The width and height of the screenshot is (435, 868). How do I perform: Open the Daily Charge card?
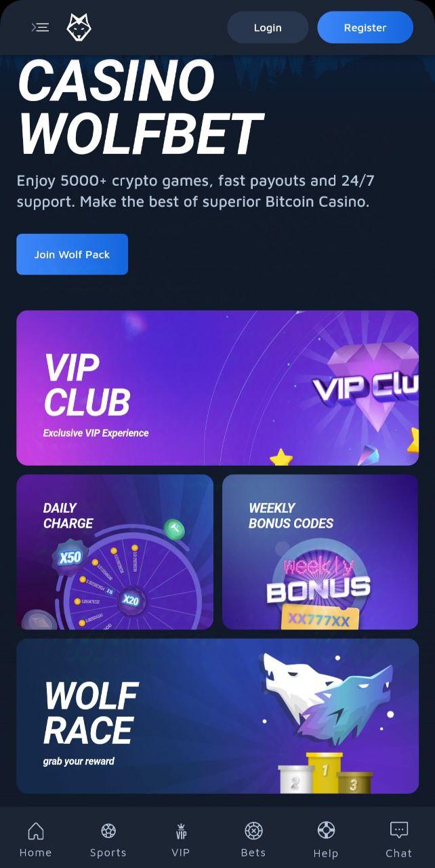115,552
